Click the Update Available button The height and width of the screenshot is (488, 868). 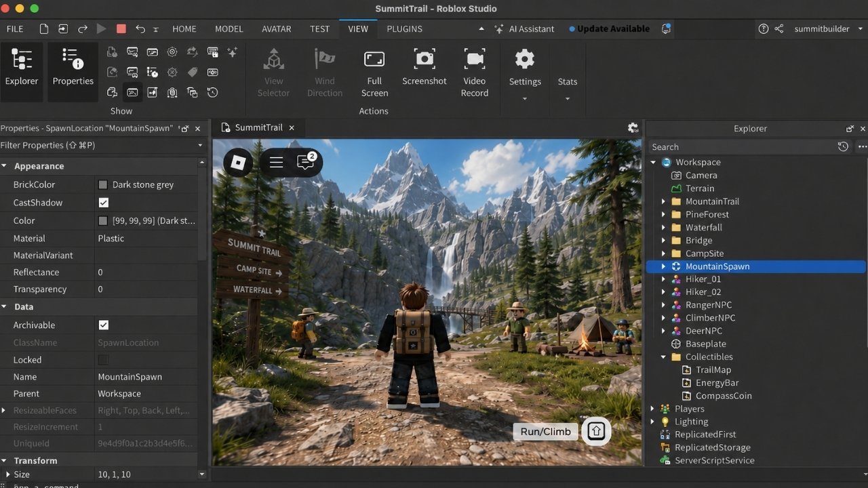click(609, 29)
